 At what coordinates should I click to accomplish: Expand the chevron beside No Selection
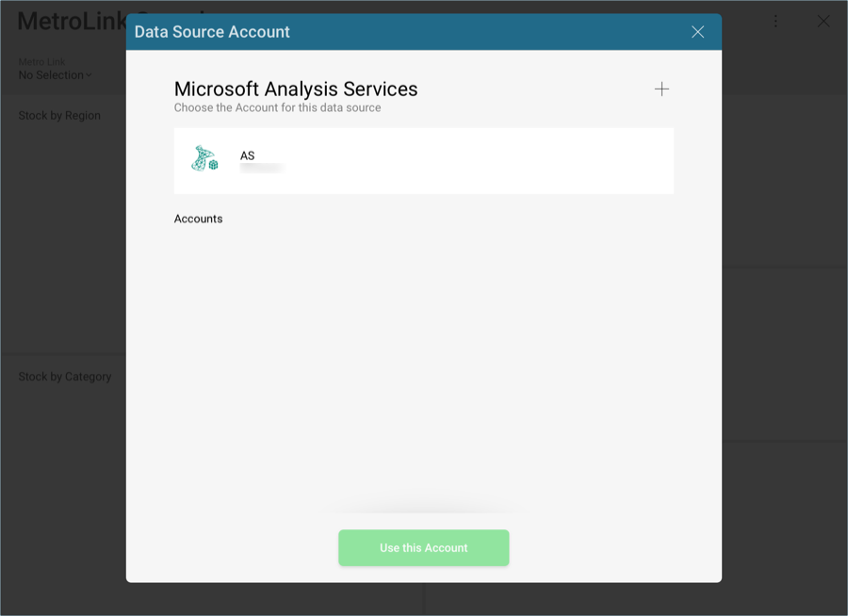click(90, 75)
